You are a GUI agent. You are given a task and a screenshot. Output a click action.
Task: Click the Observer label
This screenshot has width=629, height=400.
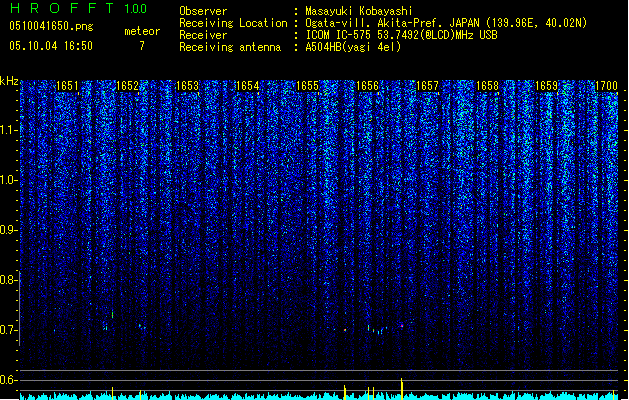pyautogui.click(x=203, y=11)
